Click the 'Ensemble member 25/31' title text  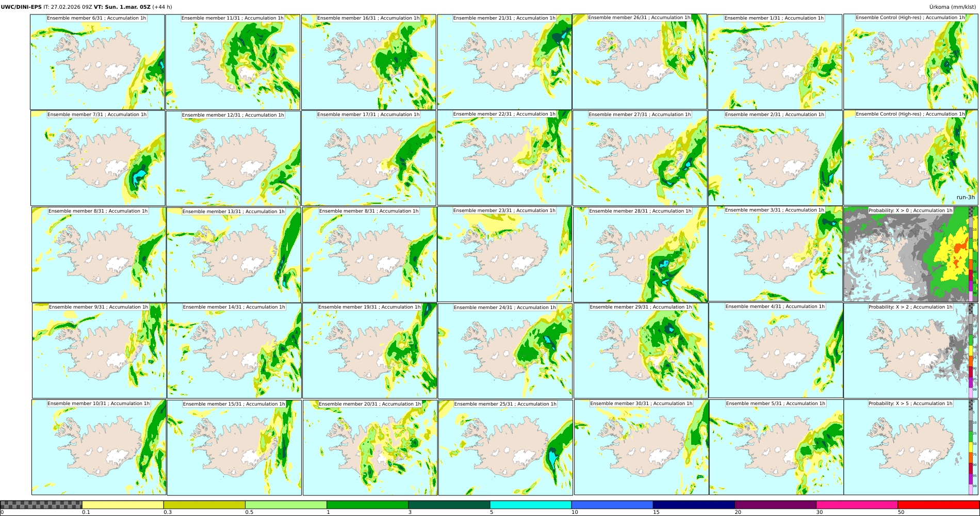coord(505,404)
